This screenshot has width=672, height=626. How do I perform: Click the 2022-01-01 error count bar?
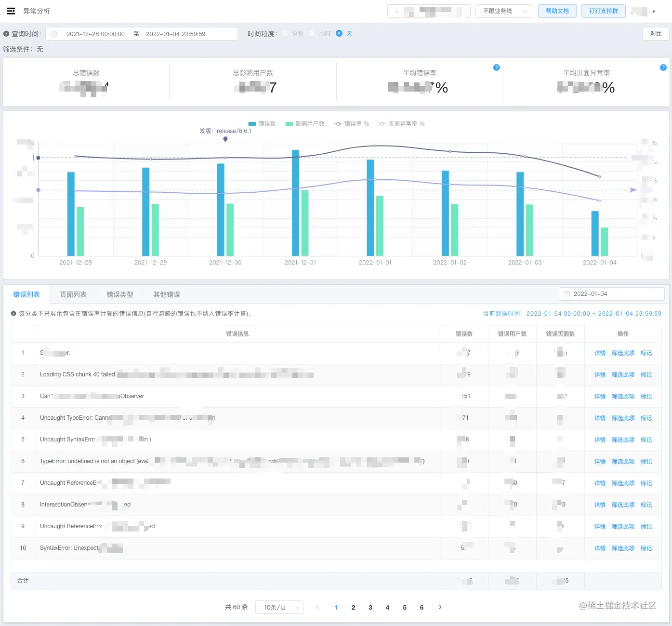(370, 208)
